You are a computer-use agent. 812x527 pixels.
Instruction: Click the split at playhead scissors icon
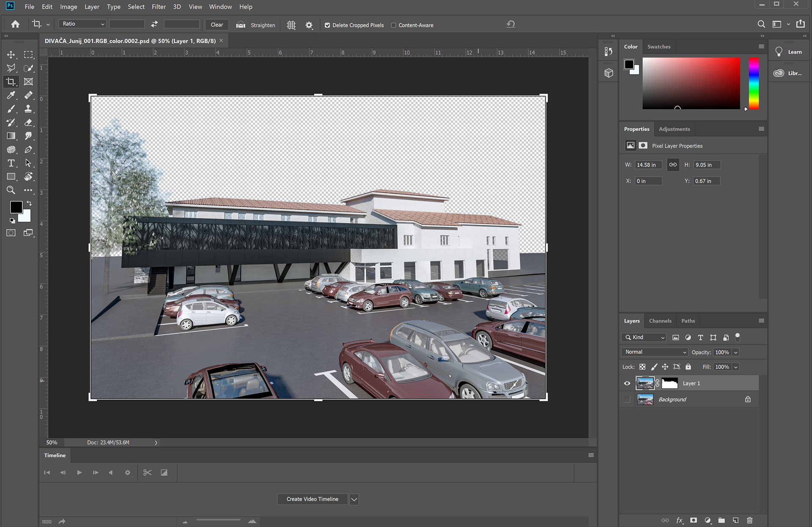coord(147,472)
